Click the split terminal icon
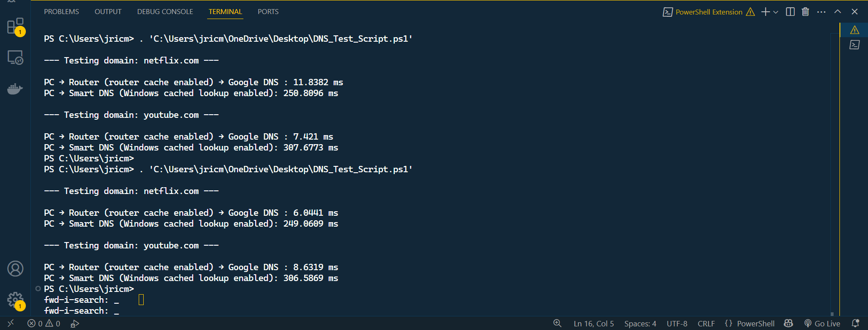 click(x=790, y=12)
